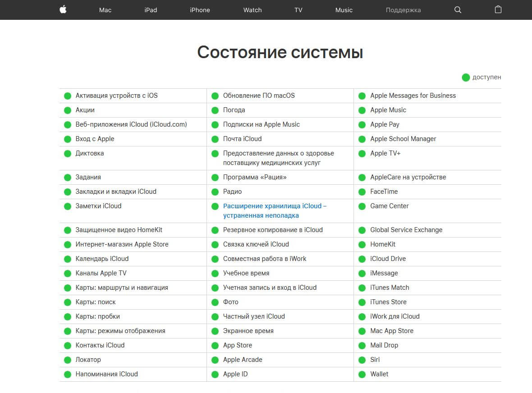
Task: Click green dot beside Задания
Action: pyautogui.click(x=68, y=178)
